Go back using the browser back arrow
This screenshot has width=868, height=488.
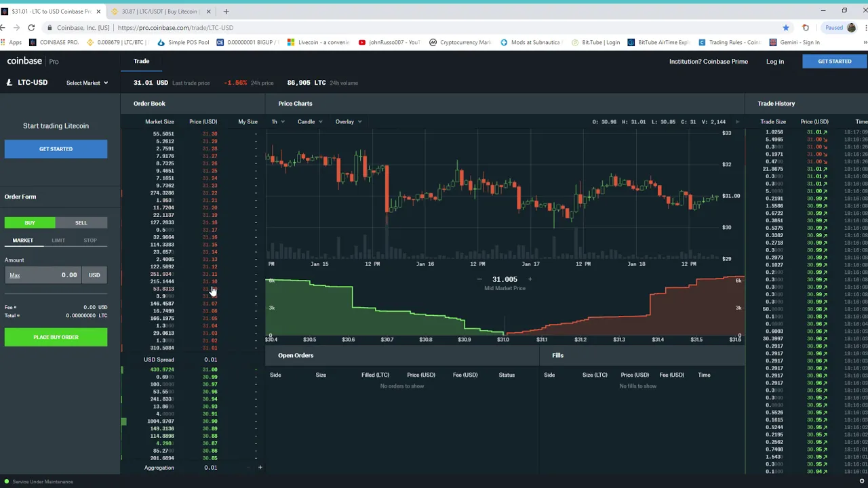tap(3, 28)
